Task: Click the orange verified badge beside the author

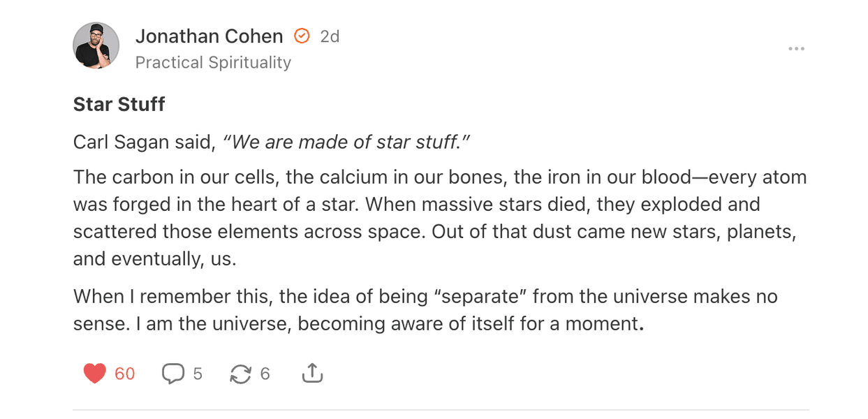Action: pyautogui.click(x=302, y=36)
